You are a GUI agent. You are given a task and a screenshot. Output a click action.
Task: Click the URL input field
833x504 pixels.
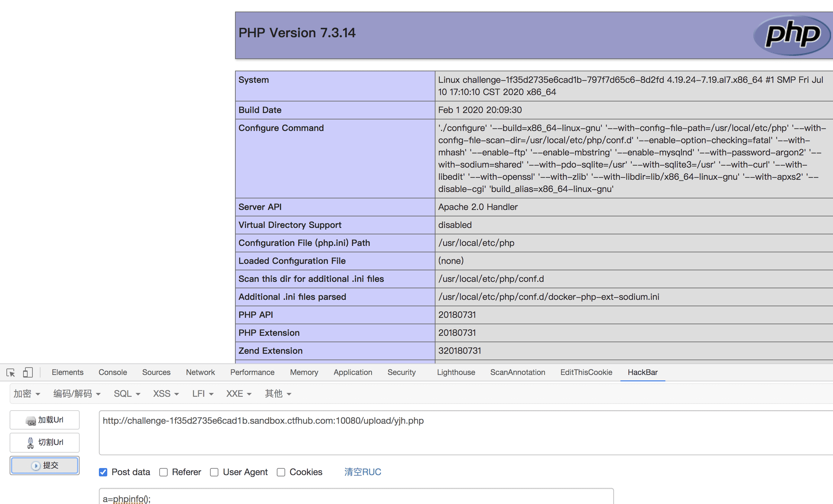[466, 433]
